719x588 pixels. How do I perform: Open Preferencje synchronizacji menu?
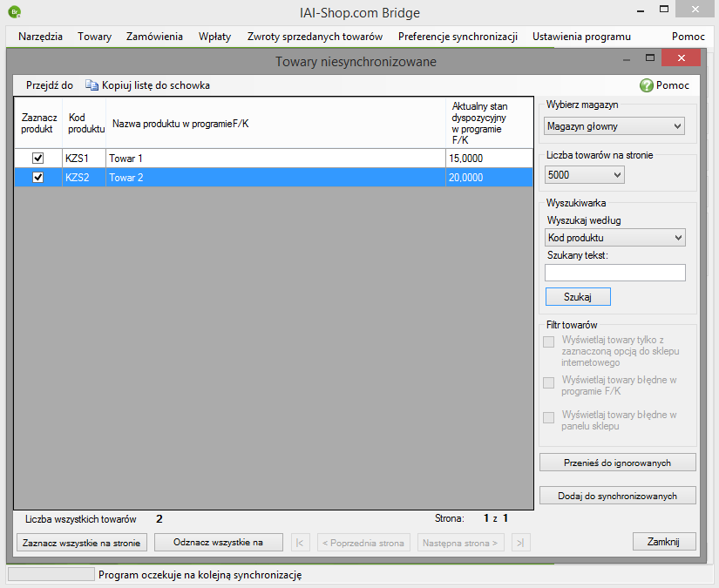(x=458, y=37)
